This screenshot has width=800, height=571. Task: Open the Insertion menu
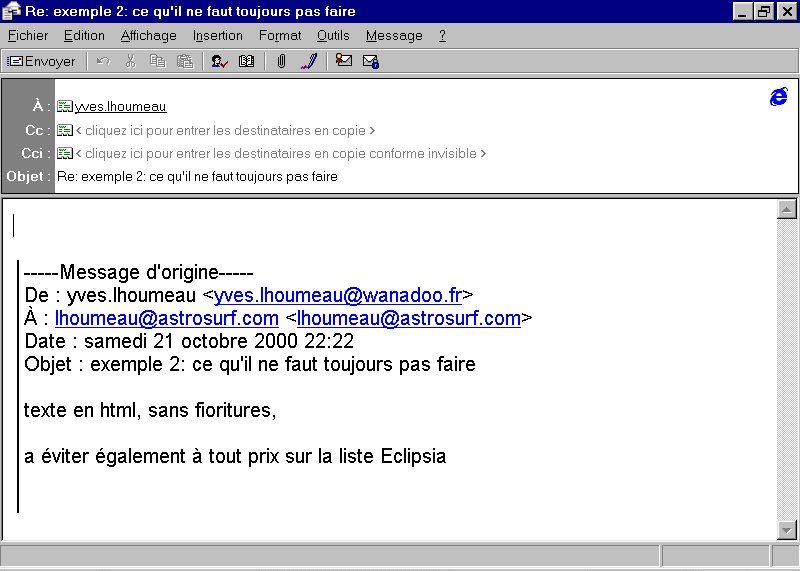pos(218,36)
